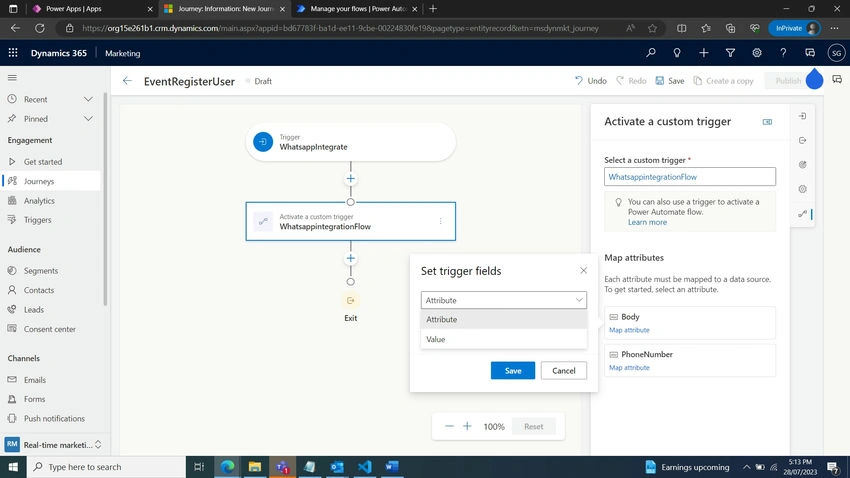Click the help question mark icon
The width and height of the screenshot is (850, 478).
(783, 53)
